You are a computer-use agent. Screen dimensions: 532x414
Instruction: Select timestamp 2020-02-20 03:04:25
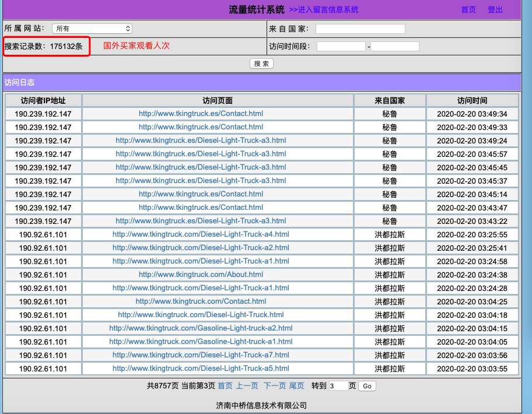[x=472, y=302]
